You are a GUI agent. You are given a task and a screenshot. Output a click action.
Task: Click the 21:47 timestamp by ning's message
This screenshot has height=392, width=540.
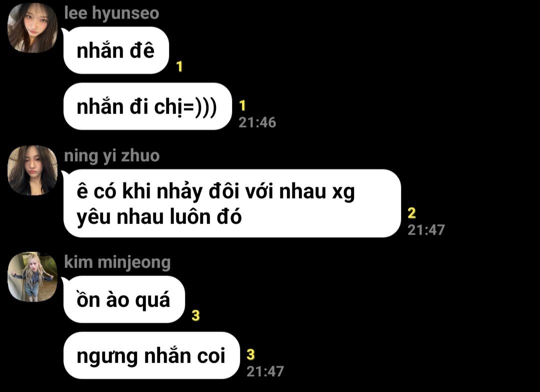coord(426,230)
